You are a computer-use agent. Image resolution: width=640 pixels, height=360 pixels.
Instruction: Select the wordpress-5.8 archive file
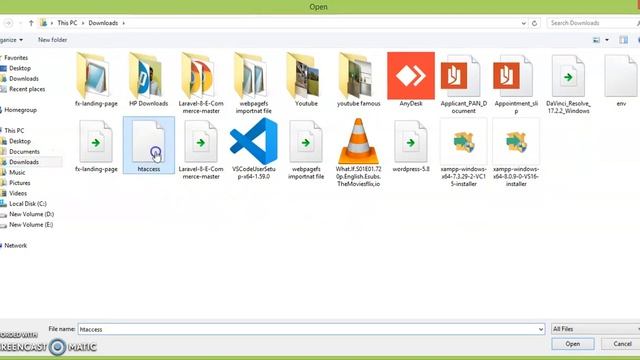411,145
